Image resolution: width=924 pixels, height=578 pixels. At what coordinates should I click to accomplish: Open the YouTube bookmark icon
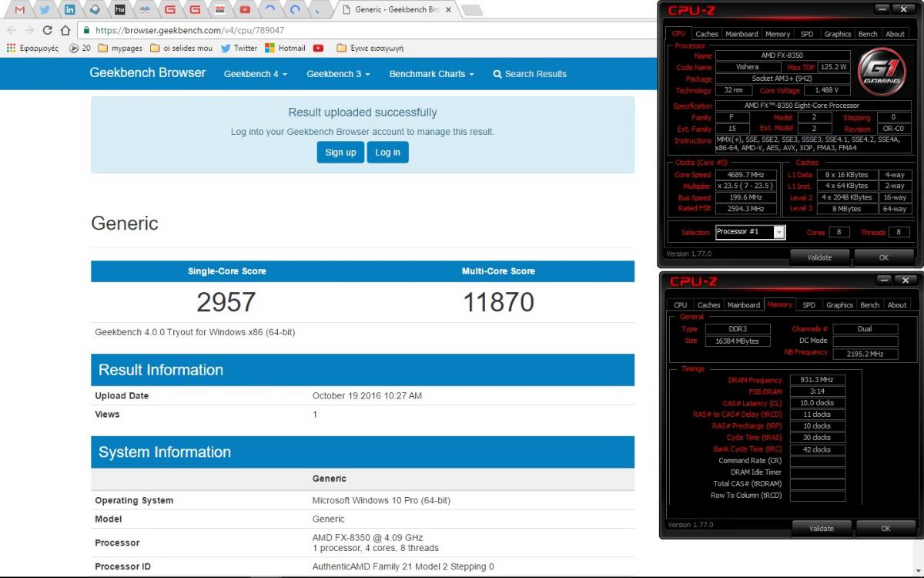point(319,48)
